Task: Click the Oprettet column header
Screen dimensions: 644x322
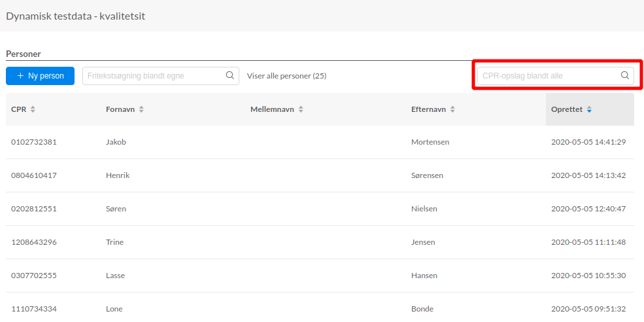Action: pyautogui.click(x=567, y=109)
